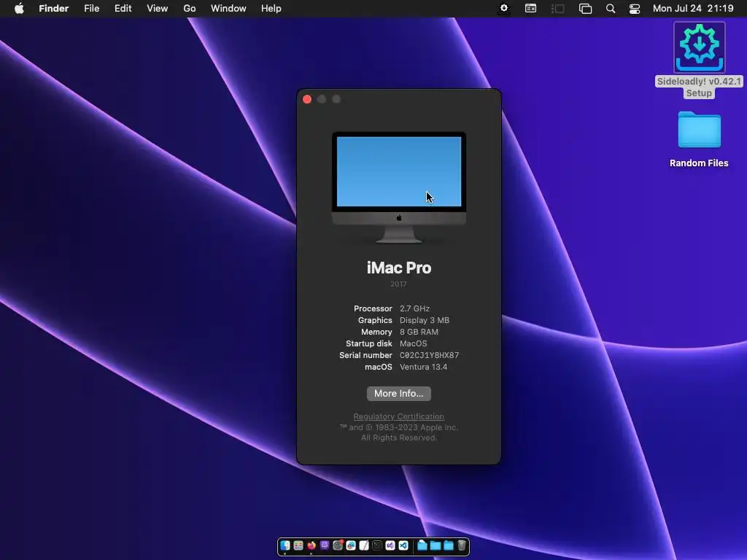The width and height of the screenshot is (747, 560).
Task: Click the Memory value 8 GB RAM
Action: pos(419,332)
